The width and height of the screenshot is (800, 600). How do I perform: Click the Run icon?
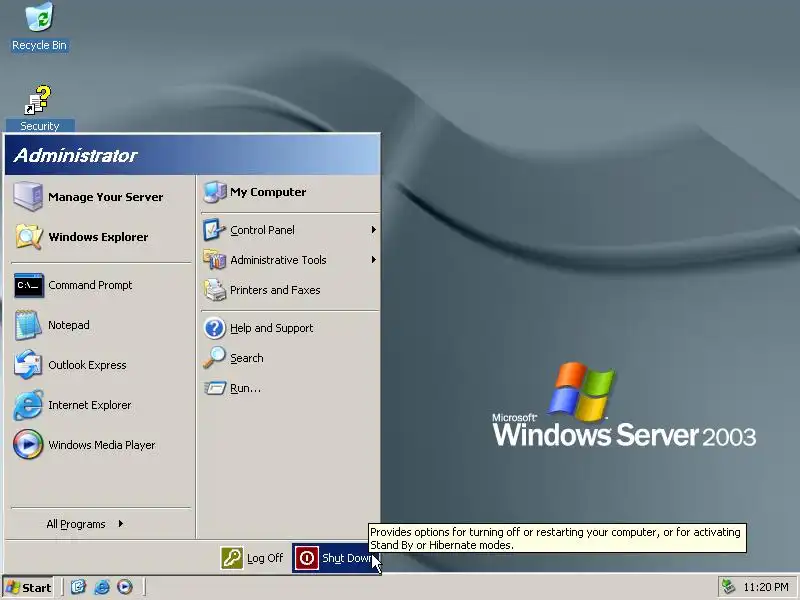[x=215, y=388]
